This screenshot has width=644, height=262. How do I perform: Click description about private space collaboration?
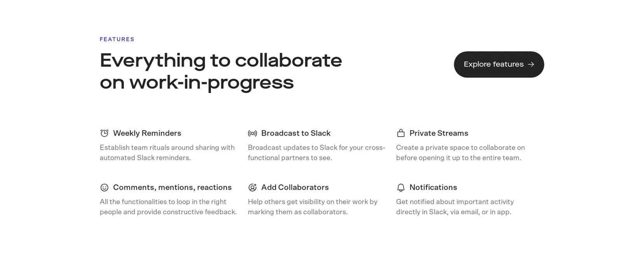(x=460, y=153)
